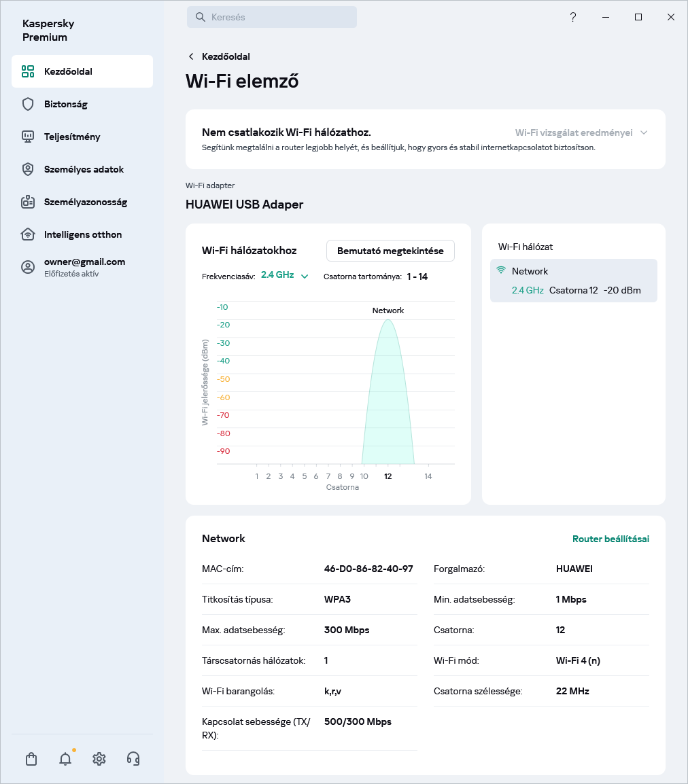688x784 pixels.
Task: Select Biztonság in the sidebar
Action: click(66, 104)
